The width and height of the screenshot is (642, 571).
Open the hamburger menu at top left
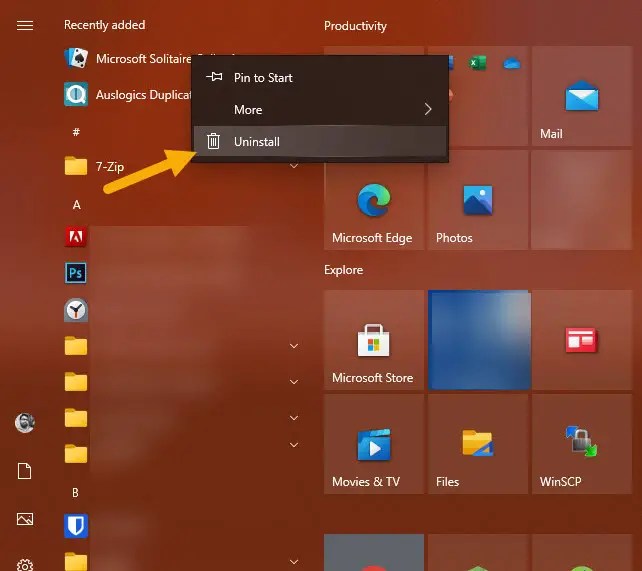click(x=25, y=25)
